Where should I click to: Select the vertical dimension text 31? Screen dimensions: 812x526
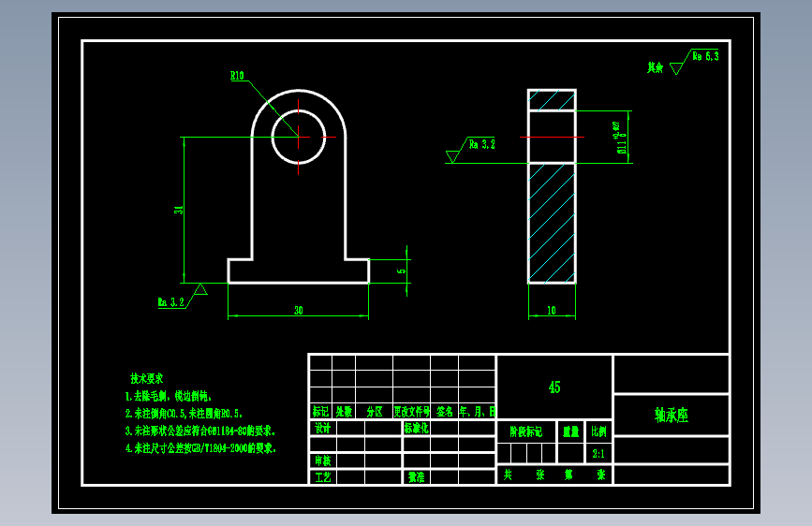179,210
